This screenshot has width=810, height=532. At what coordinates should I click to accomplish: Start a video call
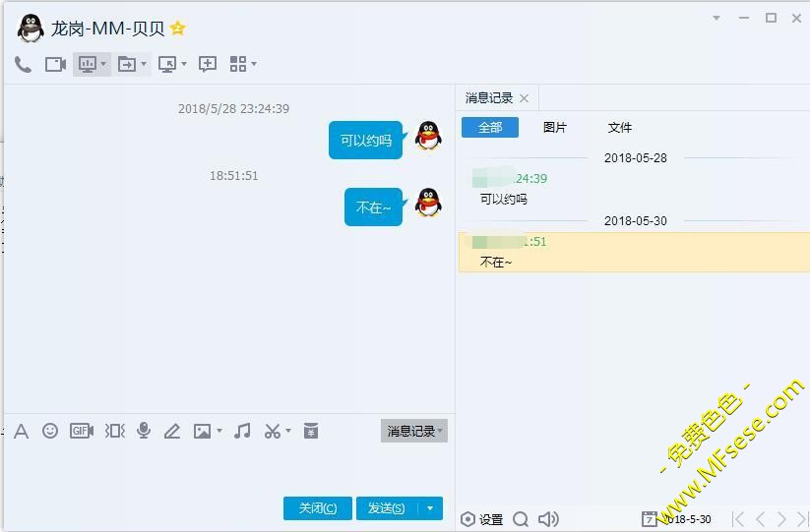click(55, 65)
